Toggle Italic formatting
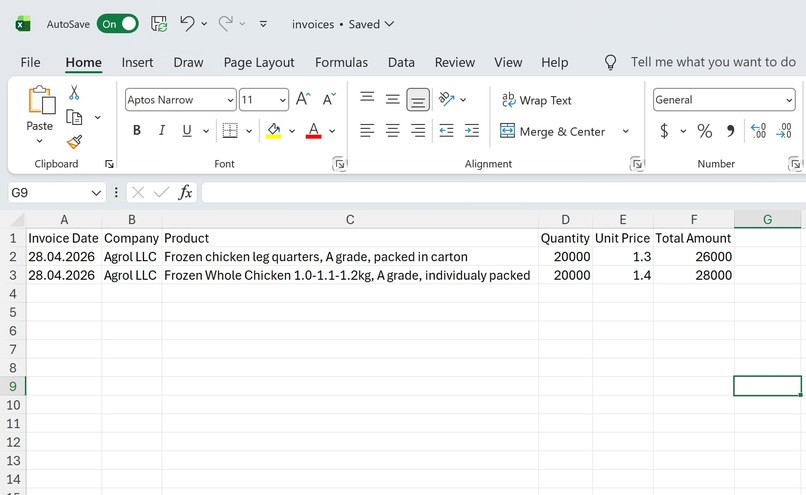Image resolution: width=806 pixels, height=495 pixels. click(162, 131)
